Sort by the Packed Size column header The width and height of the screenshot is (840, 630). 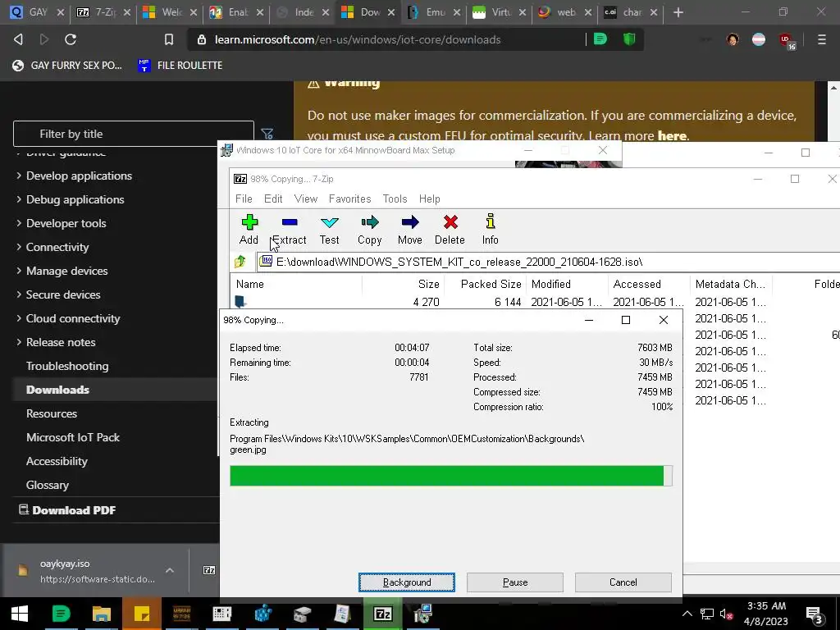[486, 285]
